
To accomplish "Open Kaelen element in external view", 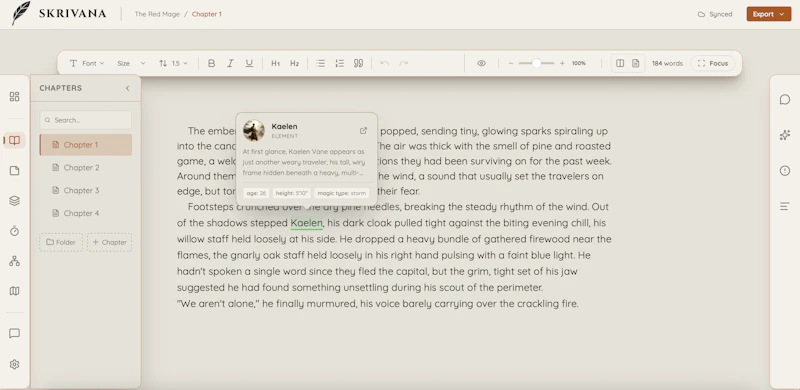I will [363, 131].
